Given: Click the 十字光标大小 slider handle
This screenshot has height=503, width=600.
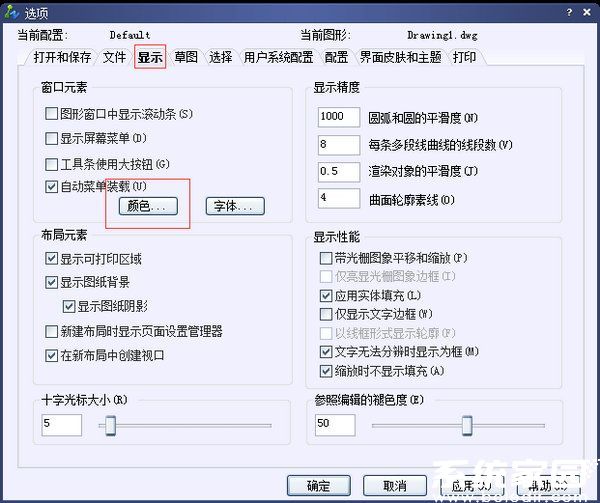Looking at the screenshot, I should [111, 425].
